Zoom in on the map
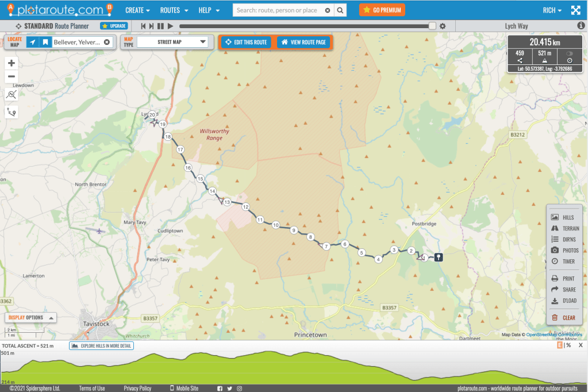The image size is (588, 392). [11, 63]
